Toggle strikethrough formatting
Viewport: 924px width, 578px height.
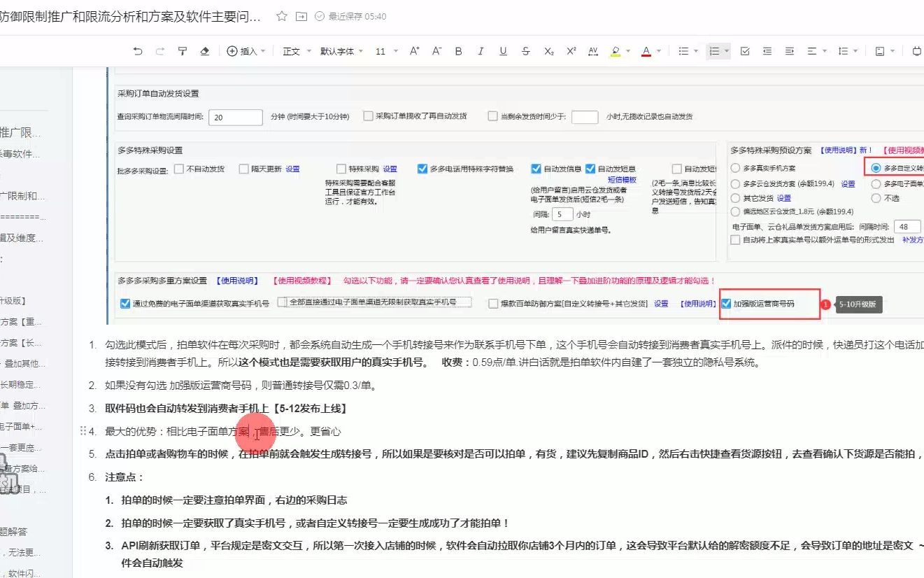525,51
